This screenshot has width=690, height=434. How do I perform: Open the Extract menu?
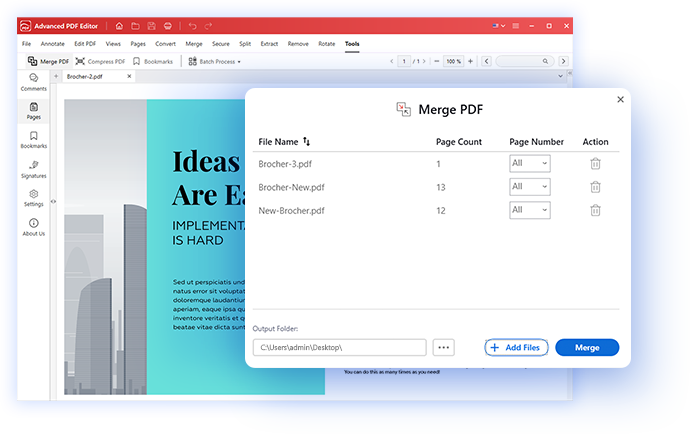(x=269, y=44)
